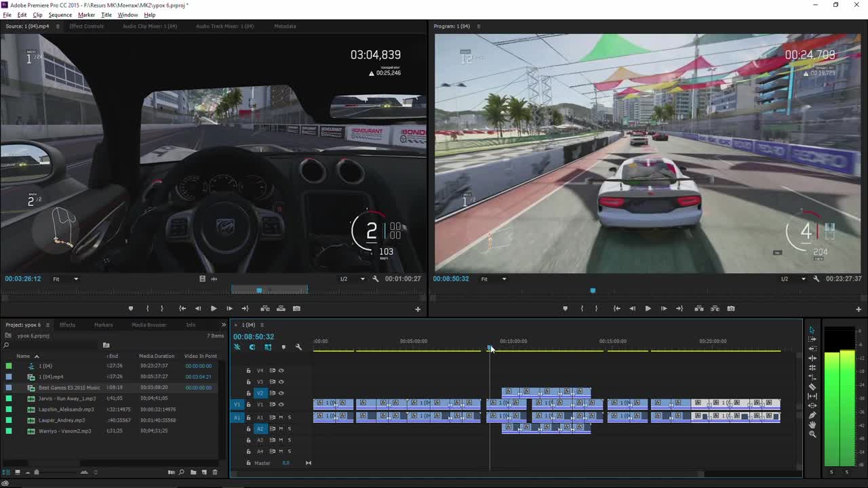The height and width of the screenshot is (488, 868).
Task: Select the Hand tool
Action: coord(812,425)
